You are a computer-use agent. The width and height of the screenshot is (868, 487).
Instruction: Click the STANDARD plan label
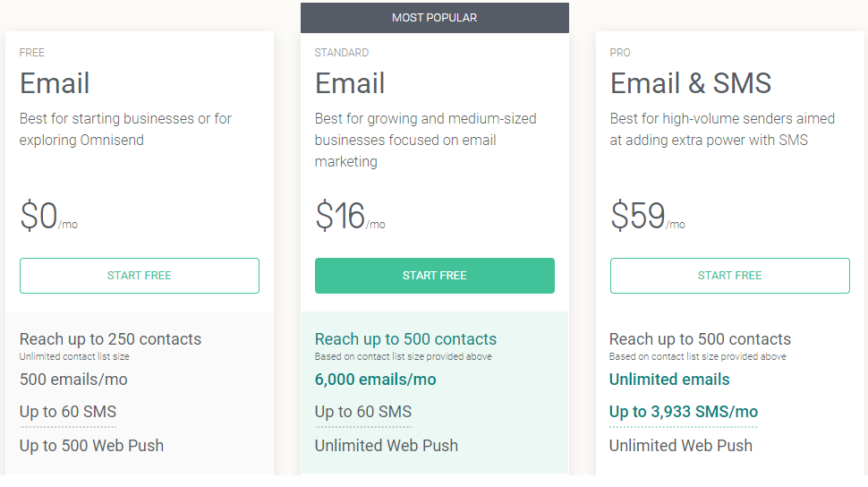342,53
